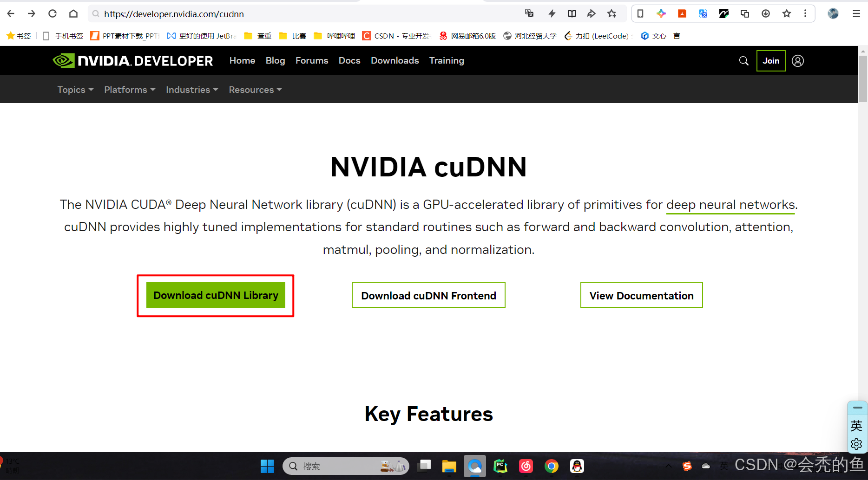This screenshot has width=868, height=480.
Task: Open the NVIDIA site search icon
Action: point(744,61)
